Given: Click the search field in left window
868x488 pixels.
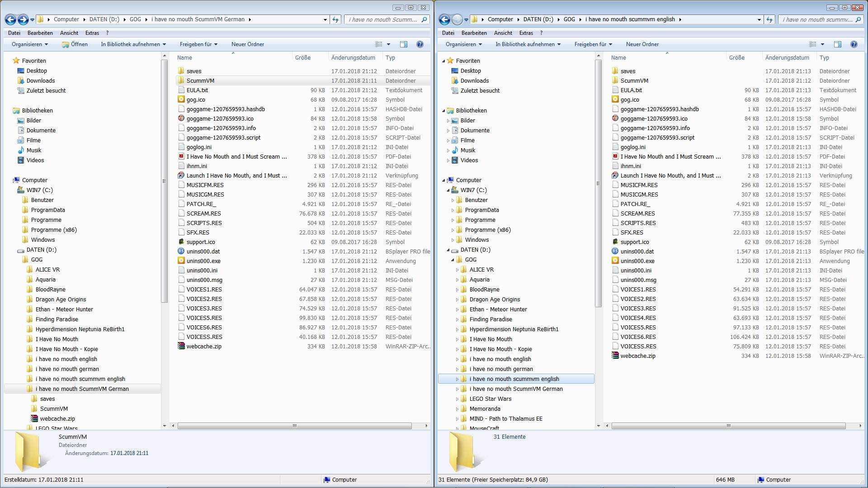Looking at the screenshot, I should pos(386,19).
